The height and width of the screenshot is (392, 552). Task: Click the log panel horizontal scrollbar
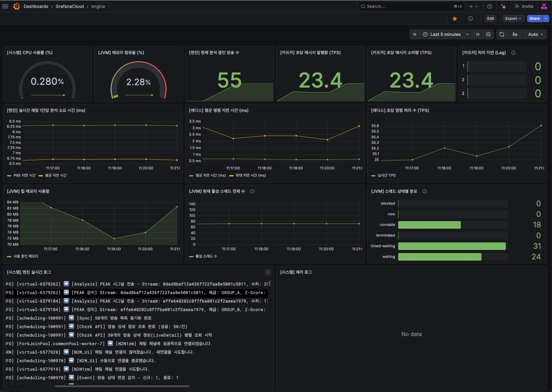click(122, 386)
